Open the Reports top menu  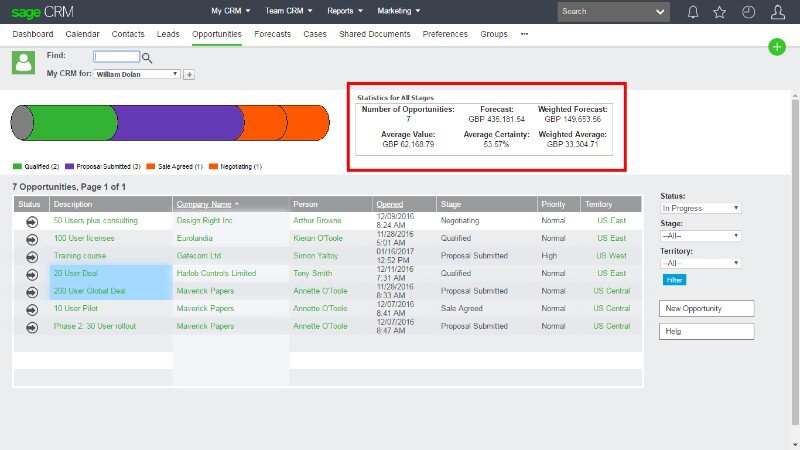coord(346,11)
